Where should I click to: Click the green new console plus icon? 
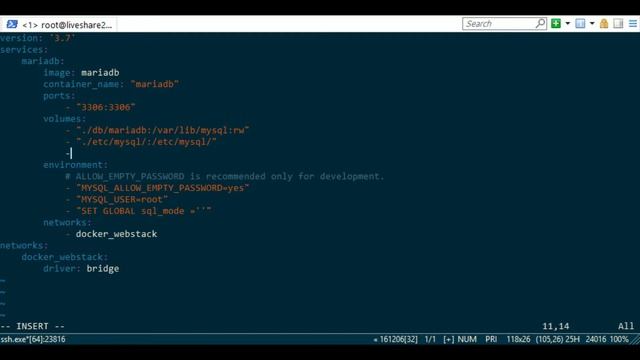click(556, 24)
